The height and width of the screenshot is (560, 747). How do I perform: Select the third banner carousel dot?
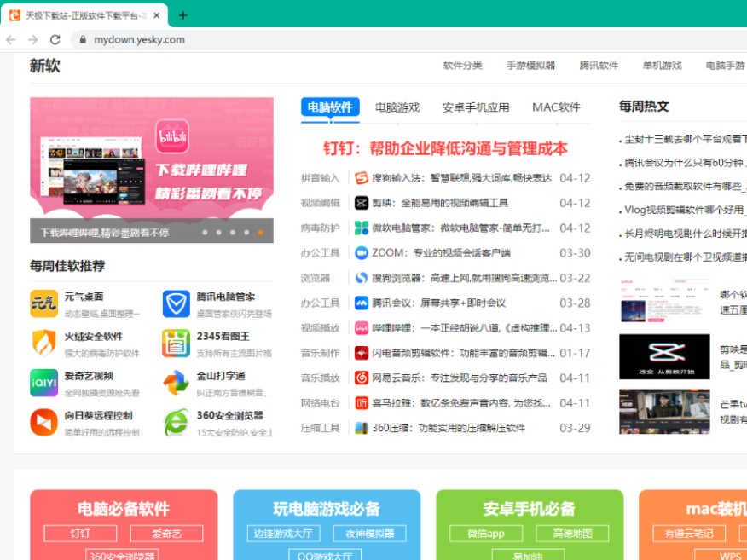click(x=233, y=233)
